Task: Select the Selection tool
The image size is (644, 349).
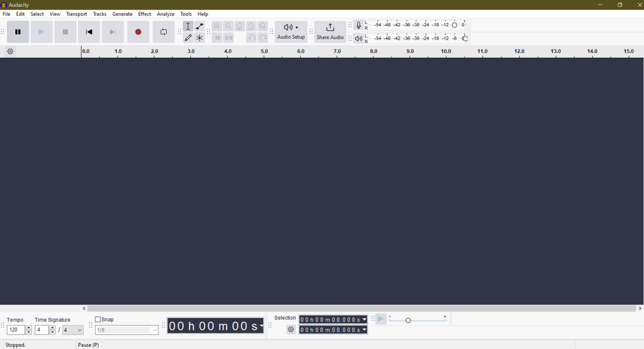Action: pos(188,26)
